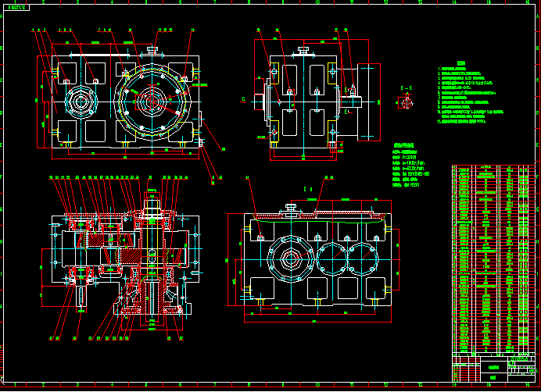
Task: Select the technical requirements heading above the numbered notes
Action: click(461, 63)
